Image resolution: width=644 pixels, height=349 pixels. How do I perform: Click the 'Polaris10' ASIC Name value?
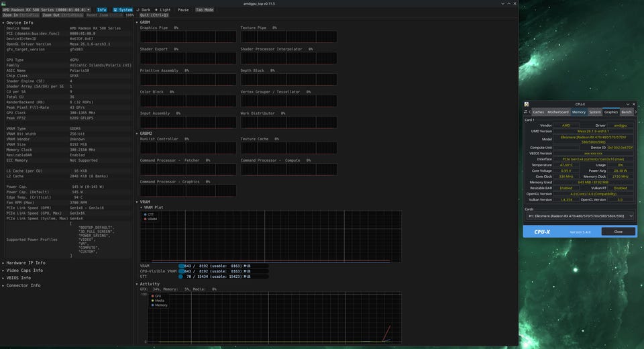pos(79,70)
